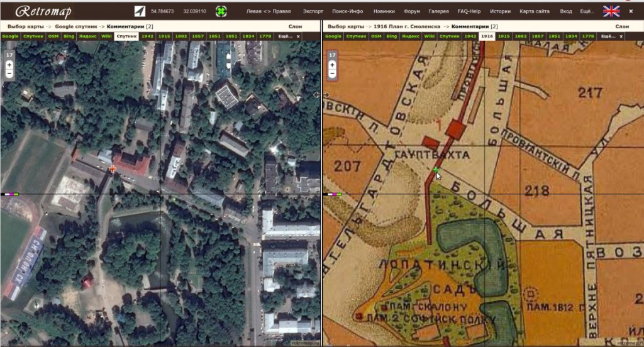Zoom in on the left satellite map
Image resolution: width=644 pixels, height=347 pixels.
[x=9, y=65]
